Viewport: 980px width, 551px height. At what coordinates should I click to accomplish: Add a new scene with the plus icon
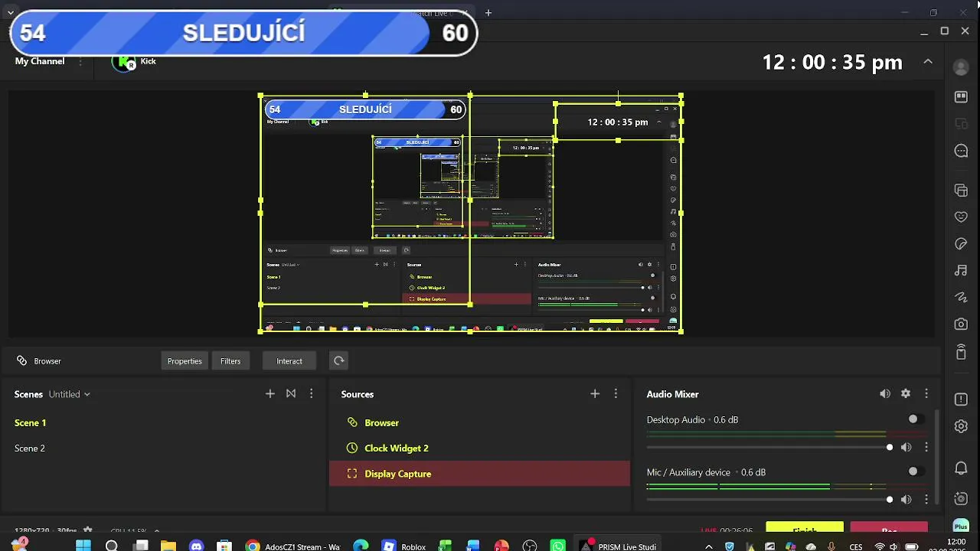point(270,393)
